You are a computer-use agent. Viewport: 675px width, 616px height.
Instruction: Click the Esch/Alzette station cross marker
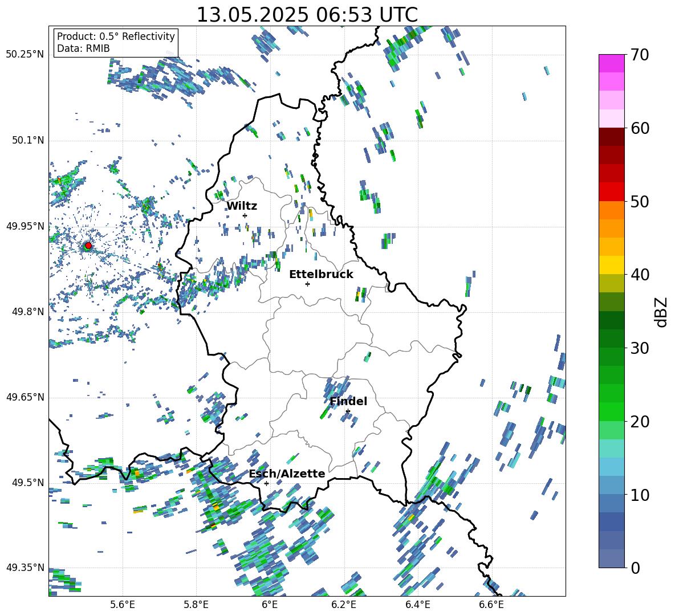point(266,483)
